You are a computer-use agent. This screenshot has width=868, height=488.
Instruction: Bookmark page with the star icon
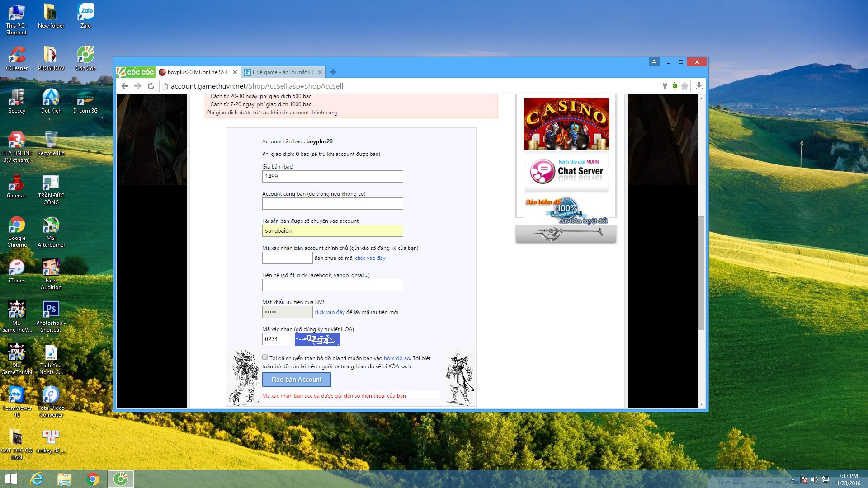[x=685, y=86]
